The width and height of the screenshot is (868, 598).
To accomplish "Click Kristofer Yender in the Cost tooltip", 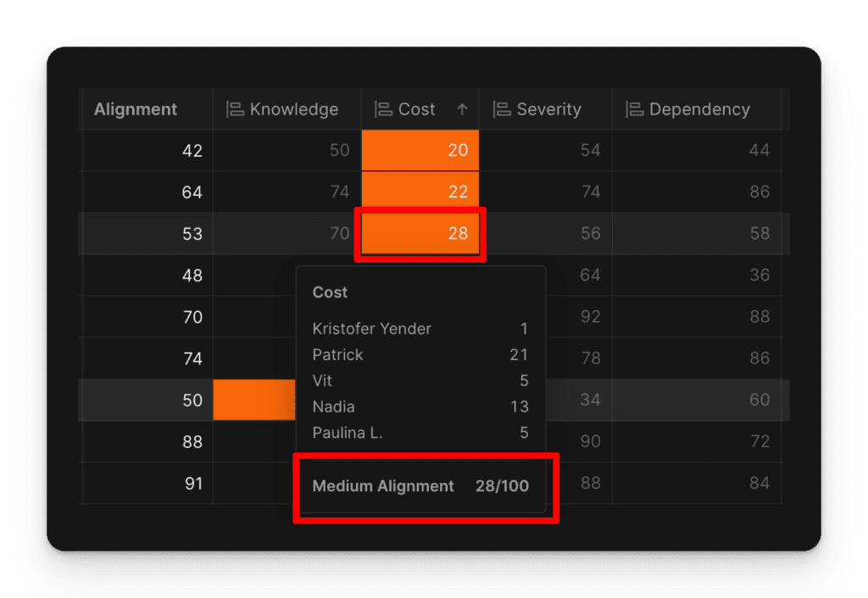I will [371, 329].
